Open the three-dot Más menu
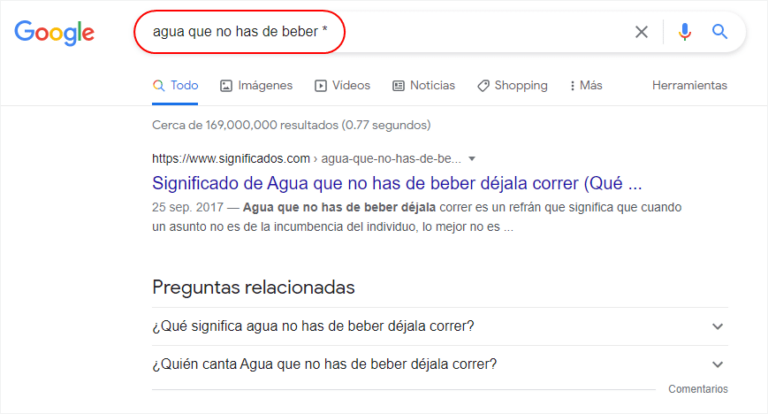 tap(586, 85)
